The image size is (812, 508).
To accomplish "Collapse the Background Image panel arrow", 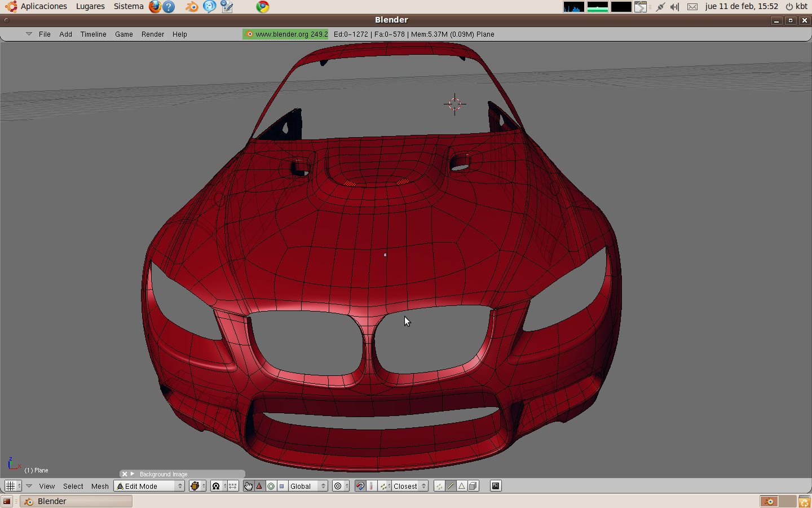I will 133,474.
